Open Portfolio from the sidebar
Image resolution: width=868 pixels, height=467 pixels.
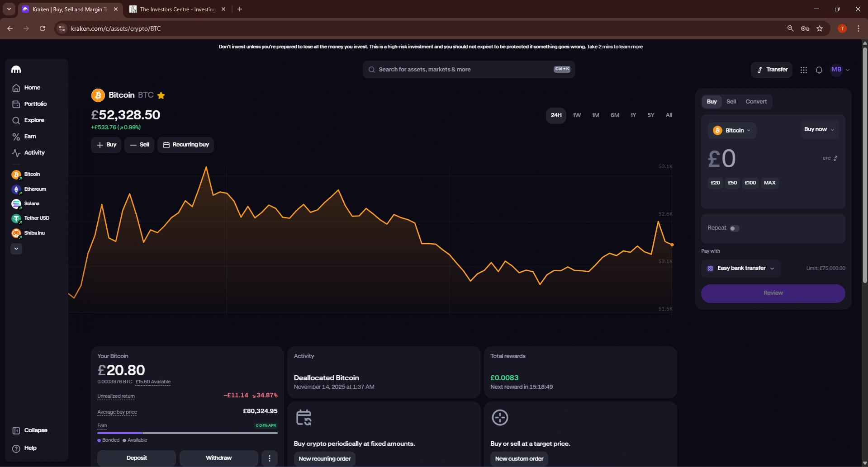(x=29, y=104)
